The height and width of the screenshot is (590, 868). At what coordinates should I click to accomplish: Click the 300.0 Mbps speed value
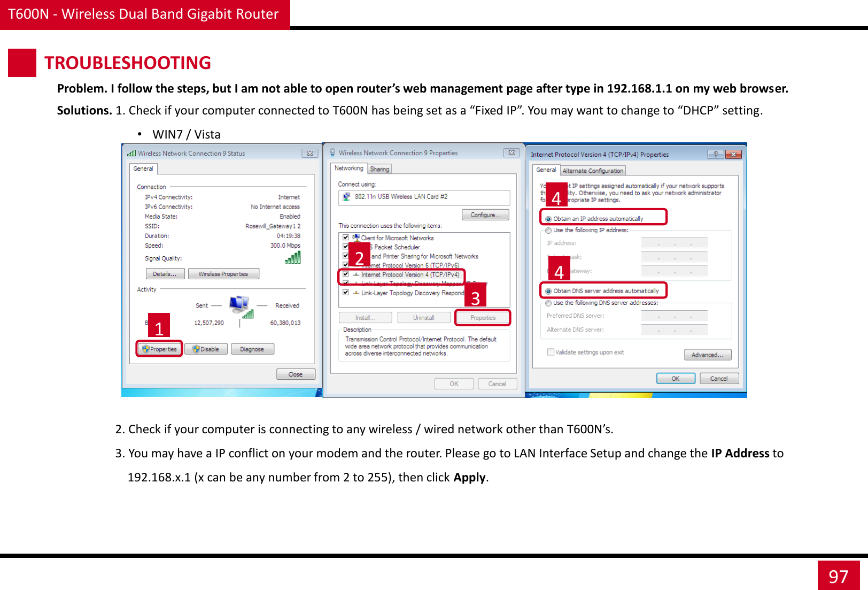[x=285, y=246]
